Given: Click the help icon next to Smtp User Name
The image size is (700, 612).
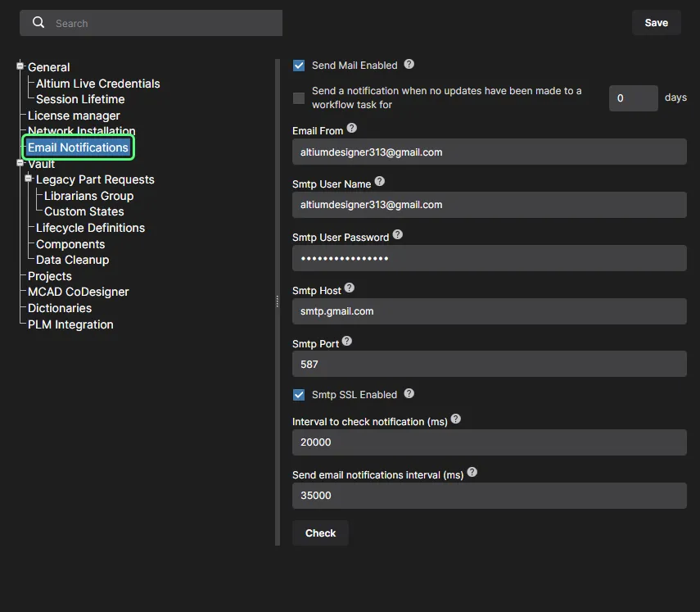Looking at the screenshot, I should 380,182.
